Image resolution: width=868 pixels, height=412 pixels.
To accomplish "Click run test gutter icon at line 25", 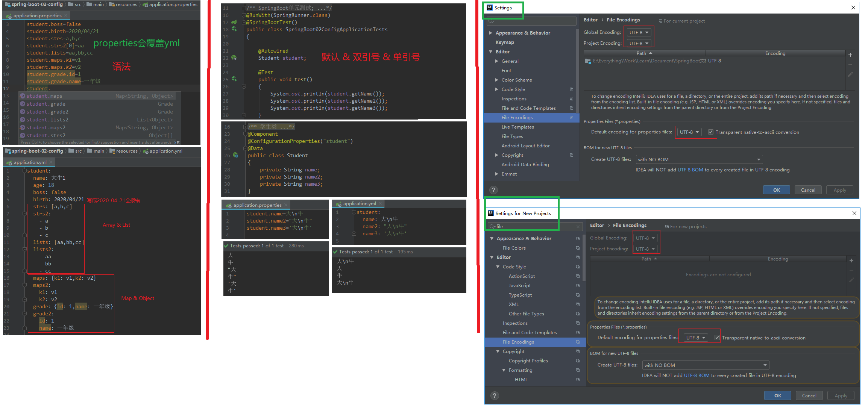I will point(234,79).
